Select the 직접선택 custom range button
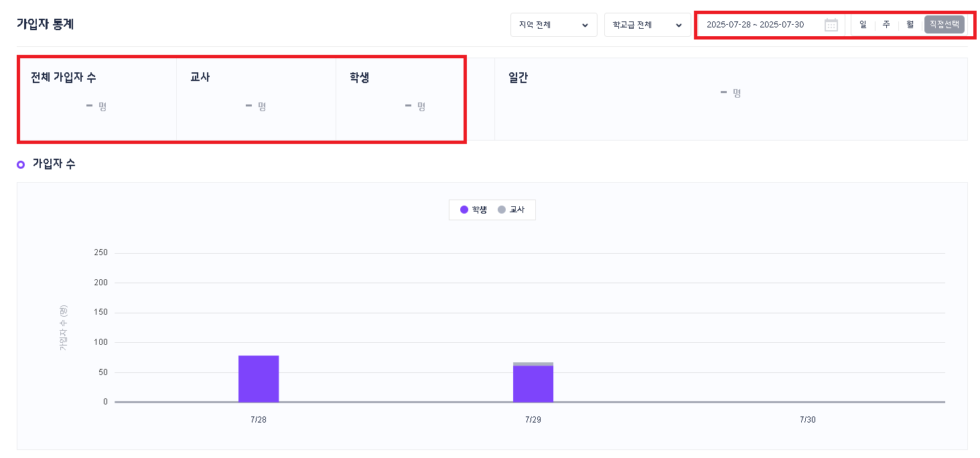This screenshot has height=458, width=980. [x=944, y=25]
